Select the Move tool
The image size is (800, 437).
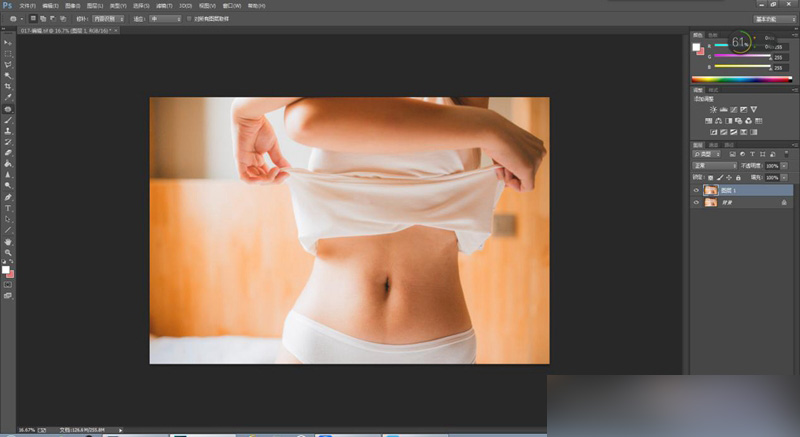(8, 43)
